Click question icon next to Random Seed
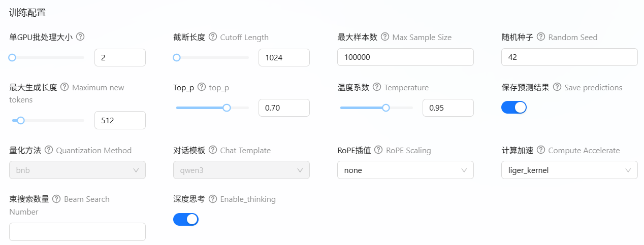Image resolution: width=644 pixels, height=245 pixels. point(541,37)
